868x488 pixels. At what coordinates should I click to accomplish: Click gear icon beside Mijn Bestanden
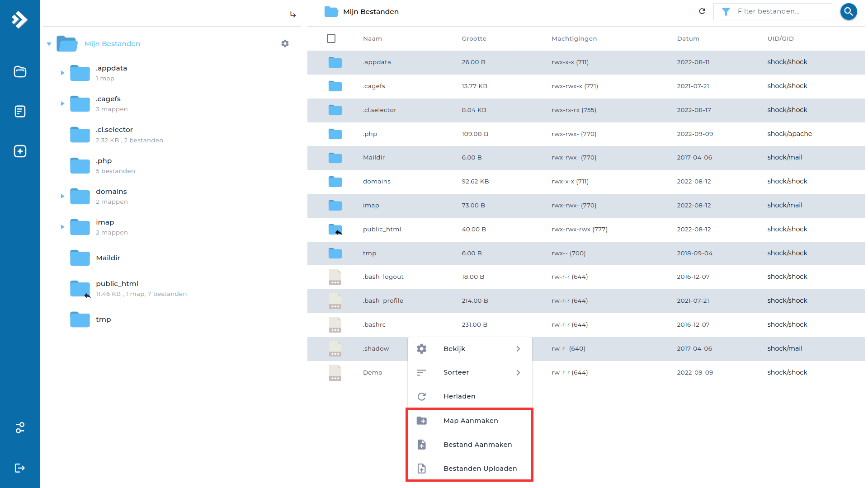(285, 43)
